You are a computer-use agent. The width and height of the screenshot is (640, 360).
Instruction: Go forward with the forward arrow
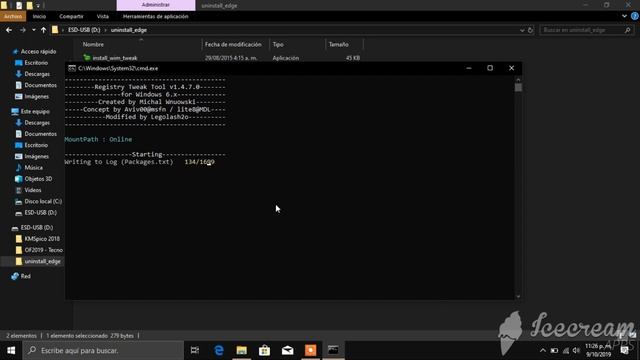pos(22,30)
